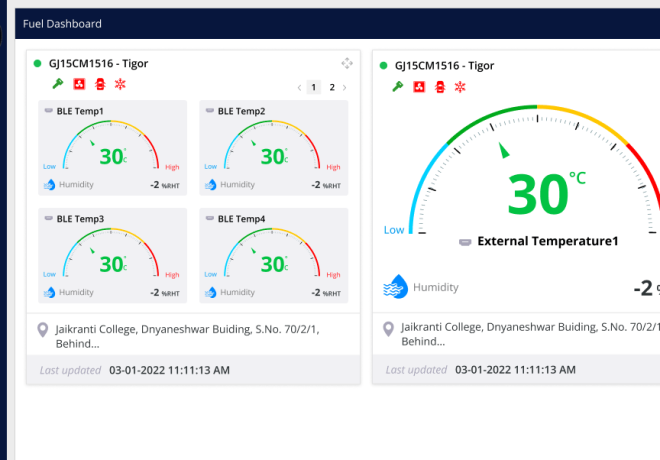This screenshot has width=660, height=460.
Task: Click the move handle icon on first card
Action: click(x=347, y=63)
